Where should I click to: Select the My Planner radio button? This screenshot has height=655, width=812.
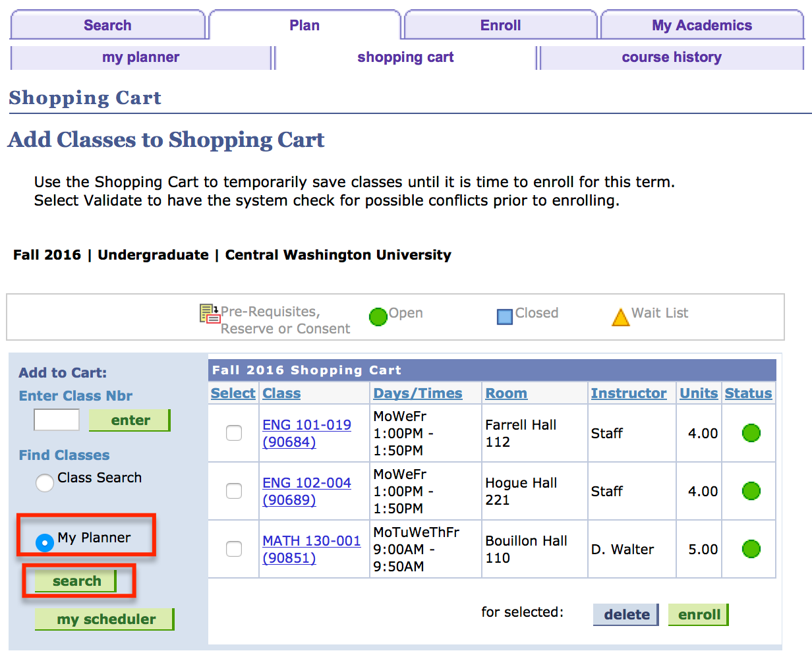pyautogui.click(x=45, y=542)
